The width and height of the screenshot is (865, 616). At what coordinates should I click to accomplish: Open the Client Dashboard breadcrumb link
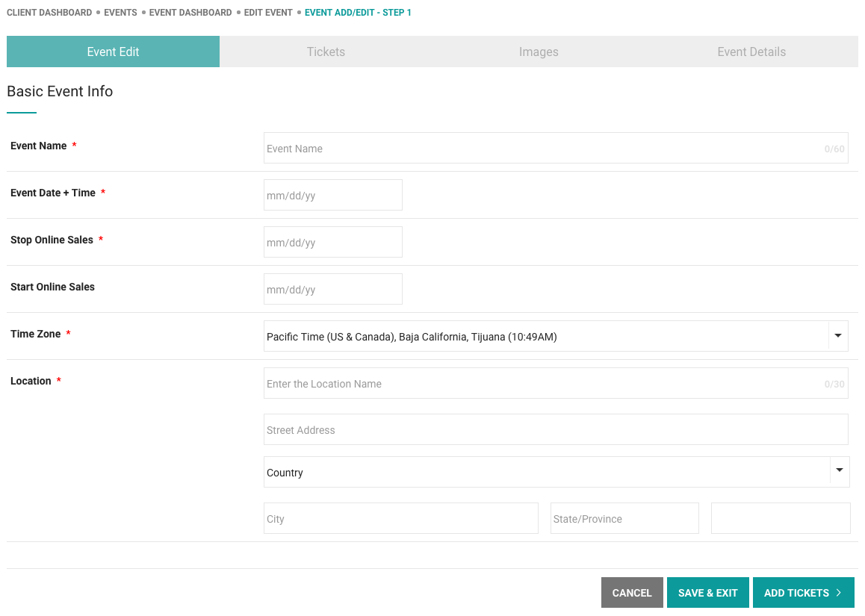[49, 12]
